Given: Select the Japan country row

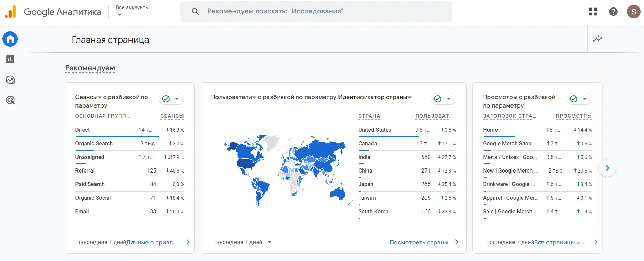Looking at the screenshot, I should tap(407, 184).
